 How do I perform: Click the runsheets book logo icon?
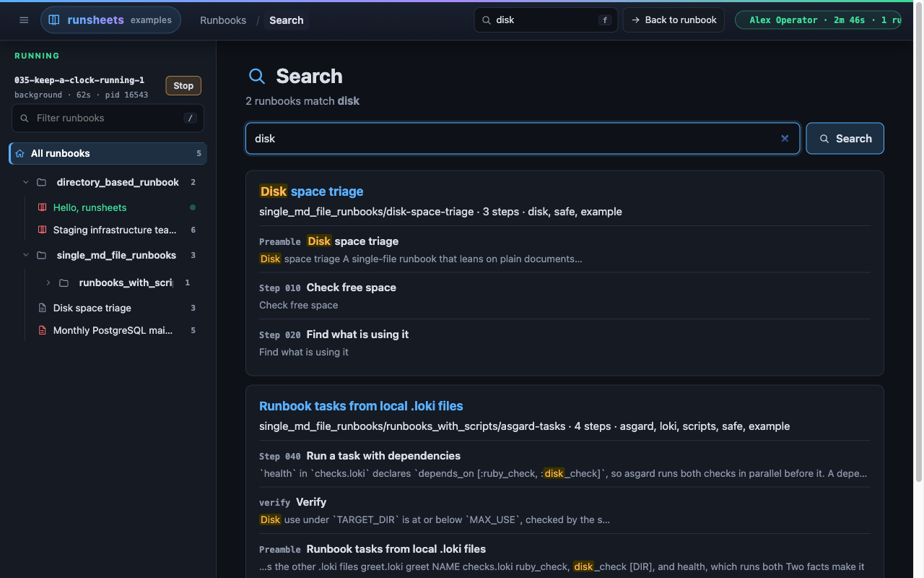(x=54, y=20)
